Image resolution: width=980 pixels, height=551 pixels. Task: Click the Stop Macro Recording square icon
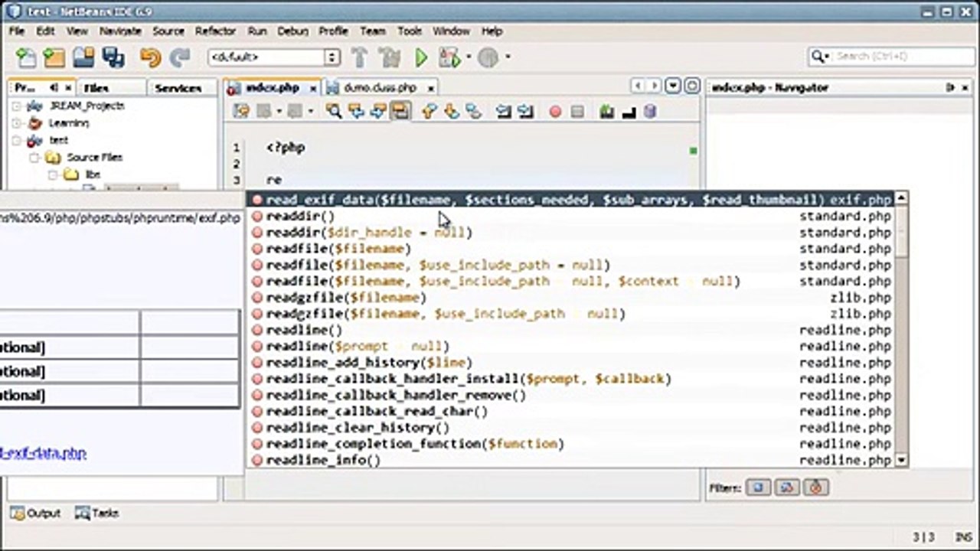577,112
